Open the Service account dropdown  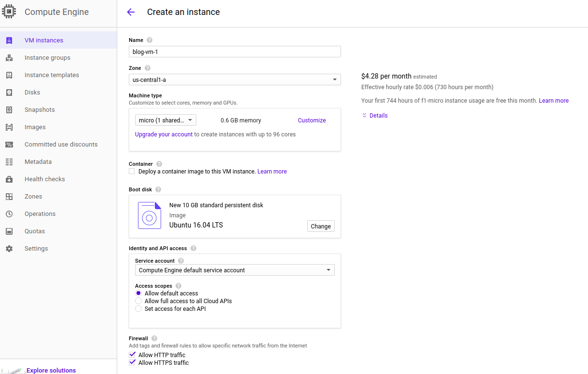coord(235,270)
